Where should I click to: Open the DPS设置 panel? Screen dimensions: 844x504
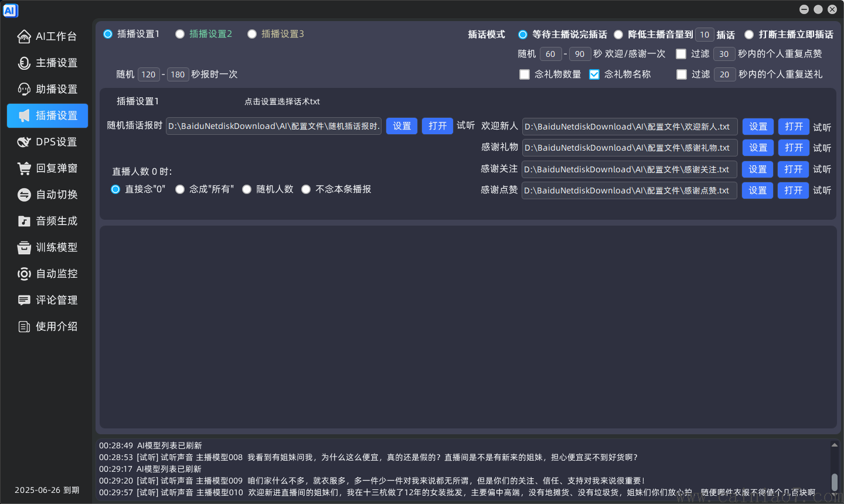pos(47,142)
